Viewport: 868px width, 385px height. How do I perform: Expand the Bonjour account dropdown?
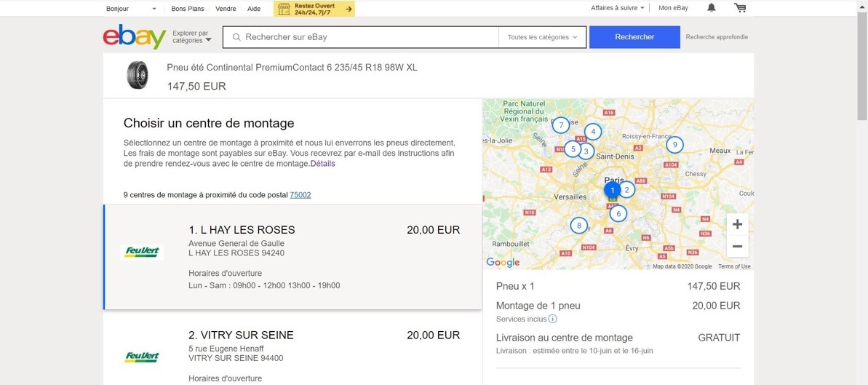131,8
